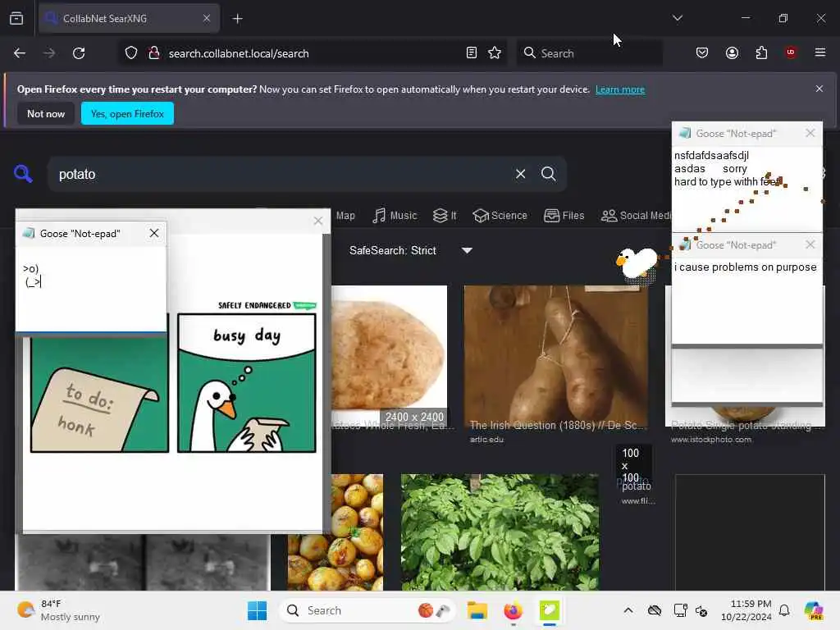Open the weather widget 84°F Mostly sunny
The image size is (840, 630).
(x=59, y=610)
